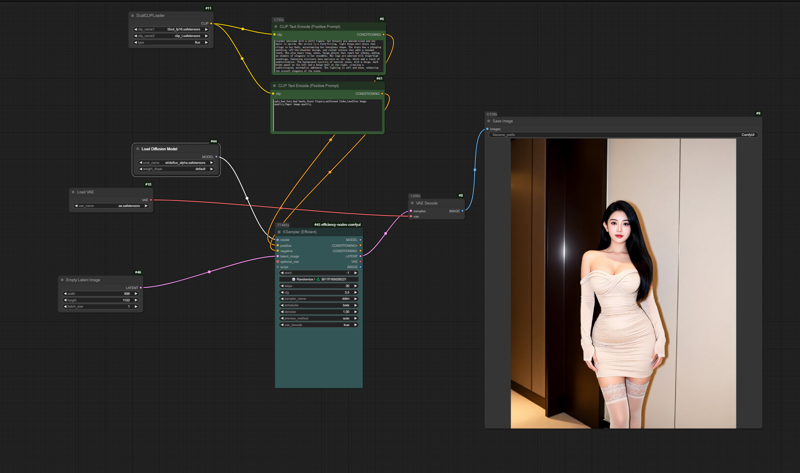The width and height of the screenshot is (800, 473).
Task: Toggle the vae_decode value in KSampler
Action: click(x=318, y=325)
